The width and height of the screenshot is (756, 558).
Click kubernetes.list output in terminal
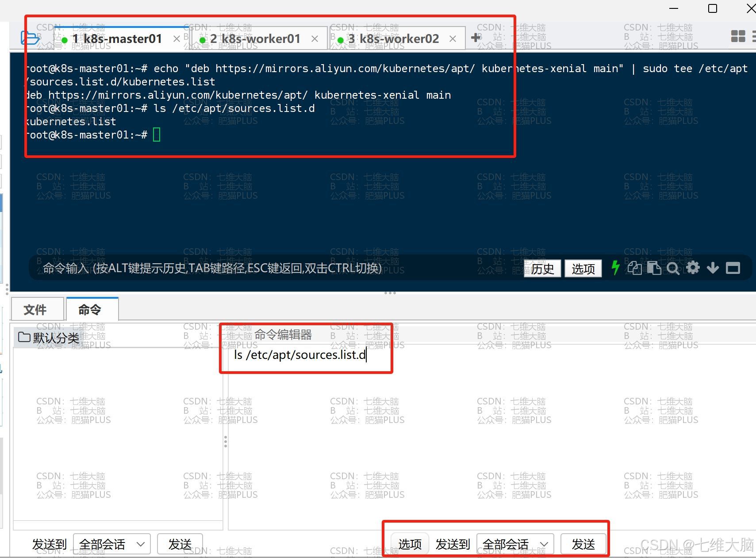tap(71, 122)
